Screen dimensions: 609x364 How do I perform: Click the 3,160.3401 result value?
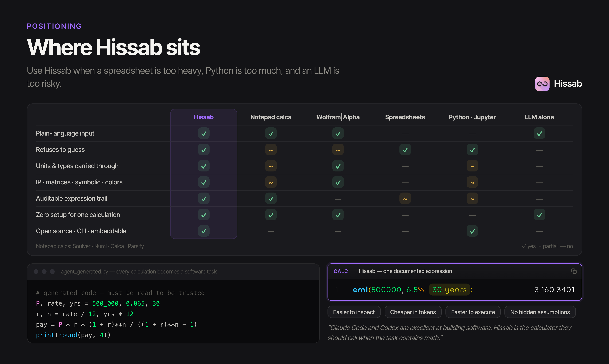tap(554, 290)
